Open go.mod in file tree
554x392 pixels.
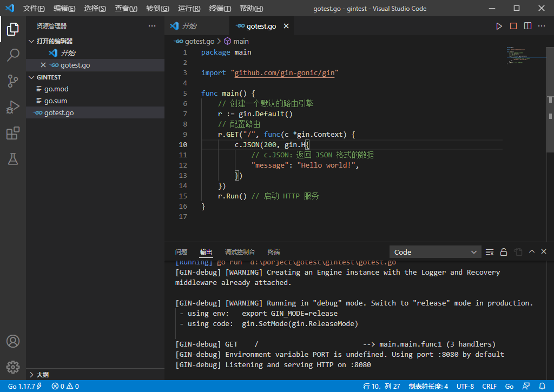[x=95, y=89]
